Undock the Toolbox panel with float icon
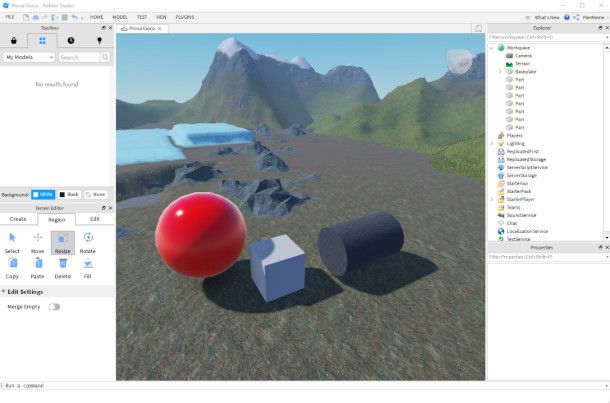 click(x=103, y=28)
